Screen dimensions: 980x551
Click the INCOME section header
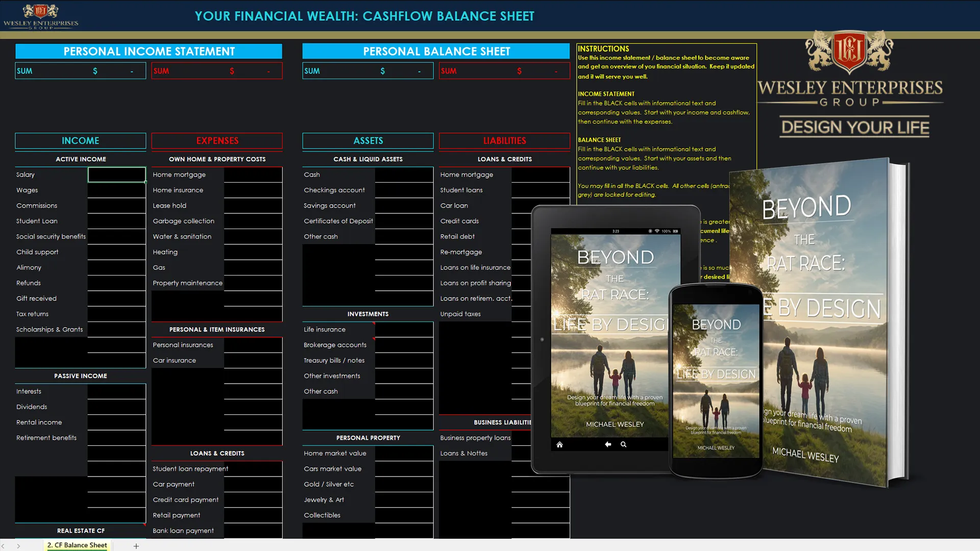[x=81, y=141]
